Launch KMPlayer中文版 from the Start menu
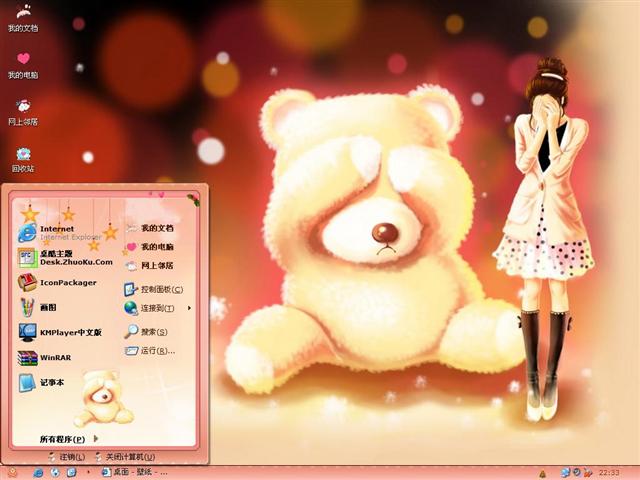Image resolution: width=640 pixels, height=480 pixels. [60, 332]
